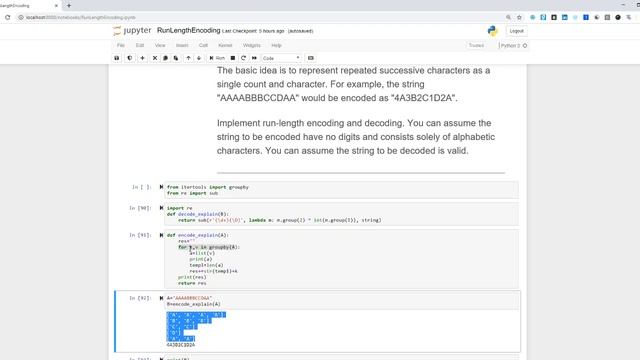
Task: Click the Python 3 kernel indicator
Action: [x=513, y=45]
